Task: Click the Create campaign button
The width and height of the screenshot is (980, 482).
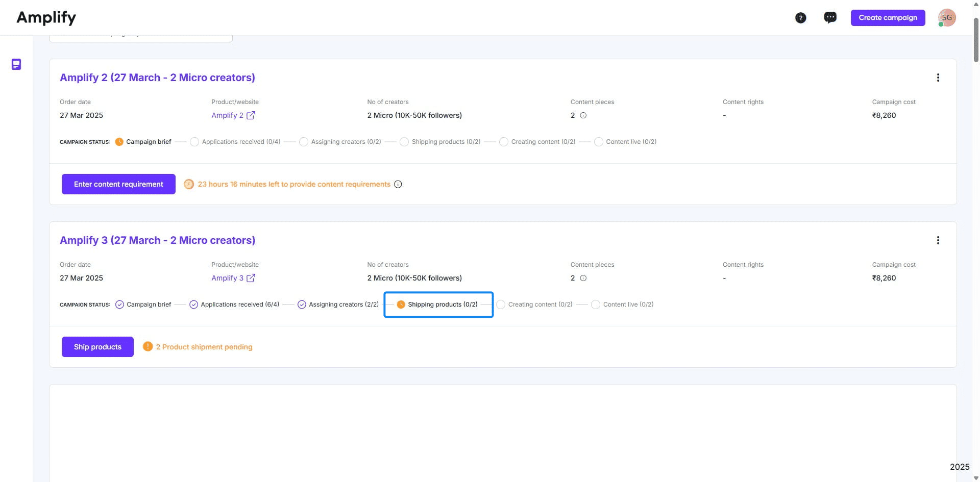Action: 888,17
